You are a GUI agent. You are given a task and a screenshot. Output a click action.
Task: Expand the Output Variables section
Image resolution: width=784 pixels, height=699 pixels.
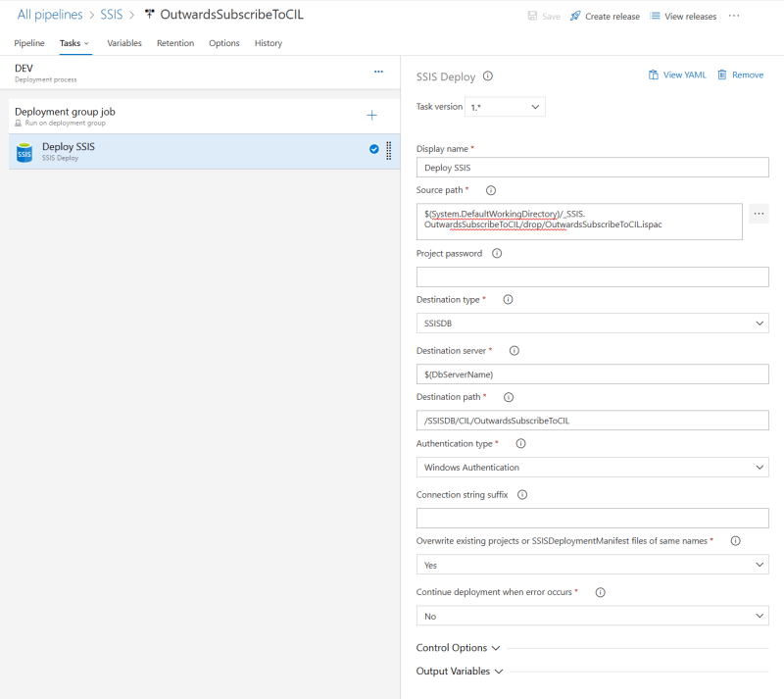[460, 672]
